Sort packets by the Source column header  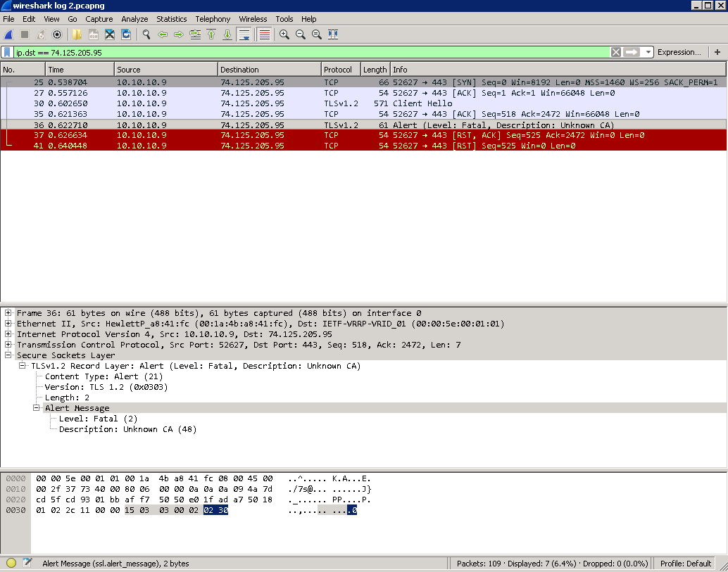[x=166, y=70]
